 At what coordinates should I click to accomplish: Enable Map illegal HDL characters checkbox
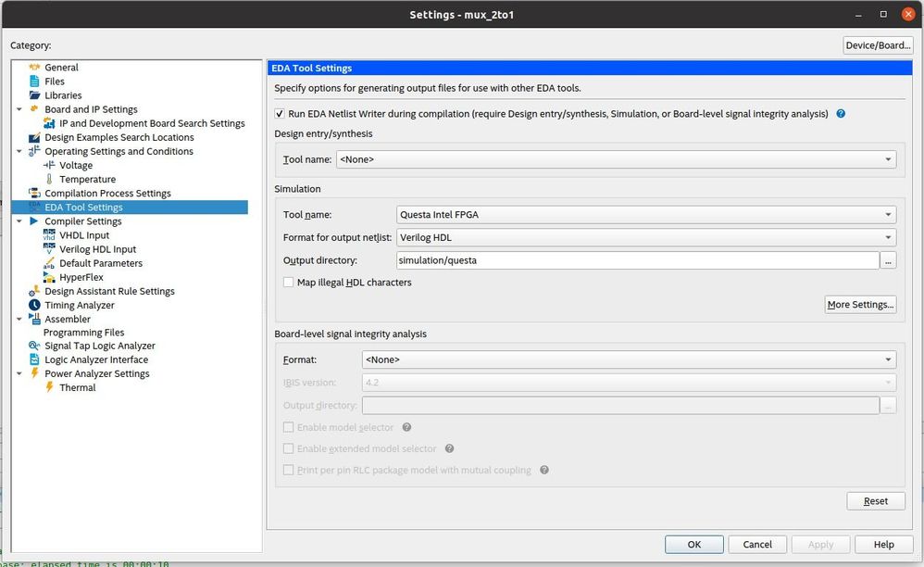pyautogui.click(x=289, y=283)
